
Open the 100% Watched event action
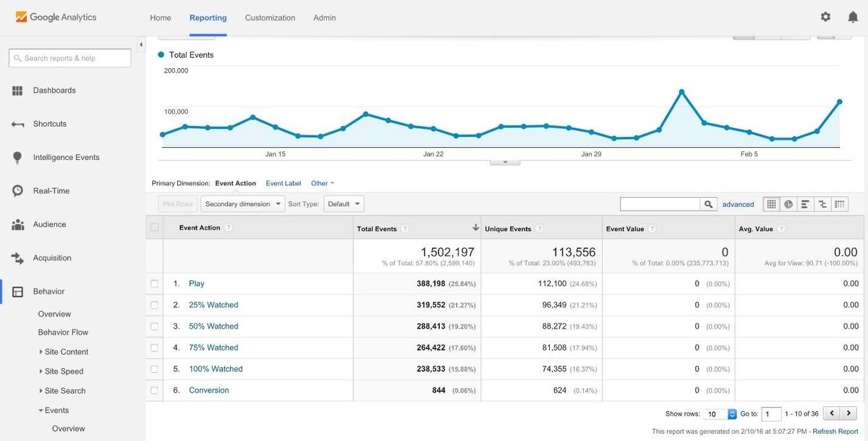coord(216,369)
